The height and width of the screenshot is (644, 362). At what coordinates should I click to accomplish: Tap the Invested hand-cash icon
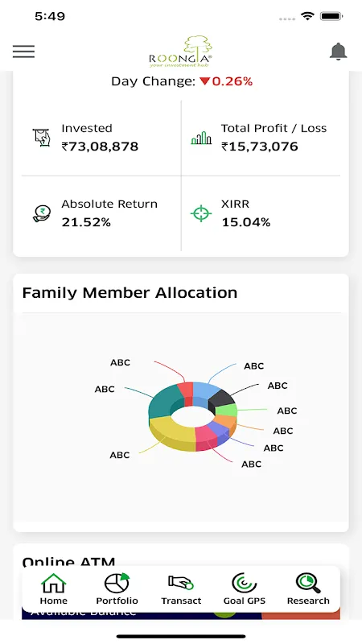tap(42, 138)
